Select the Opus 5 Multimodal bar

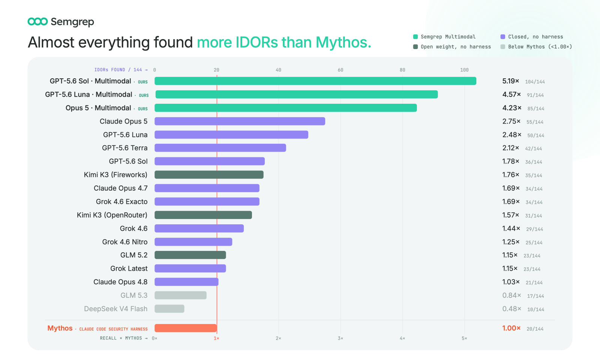tap(286, 108)
